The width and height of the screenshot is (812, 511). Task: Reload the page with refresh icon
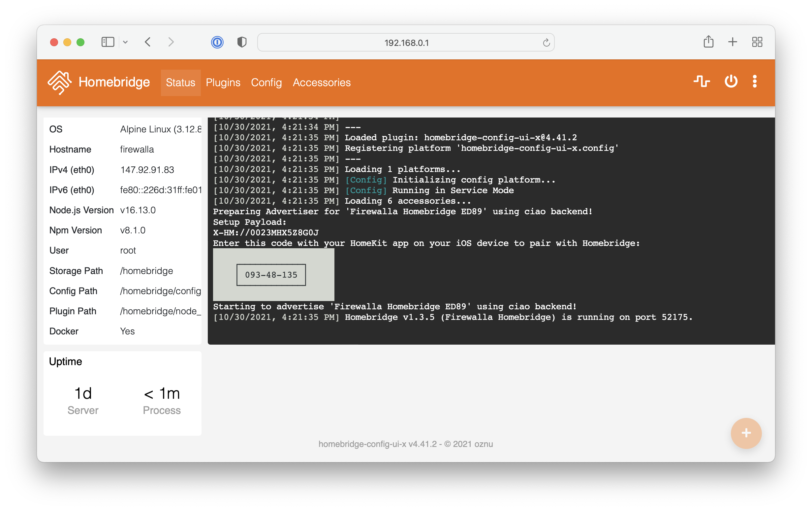click(x=546, y=43)
